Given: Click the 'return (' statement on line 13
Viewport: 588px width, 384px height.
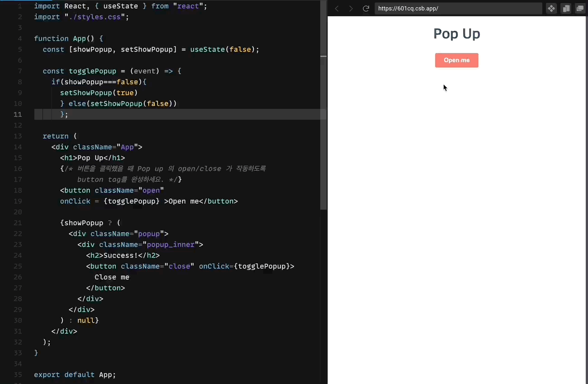Looking at the screenshot, I should pos(60,136).
